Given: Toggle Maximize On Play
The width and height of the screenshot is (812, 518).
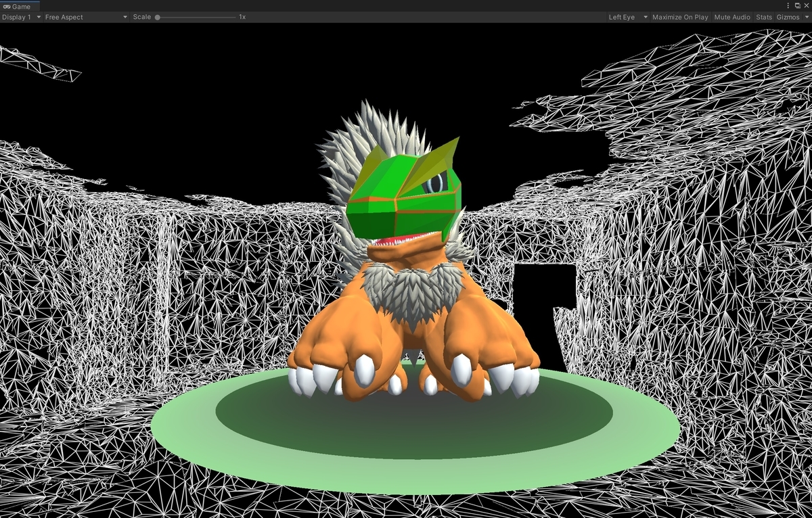Looking at the screenshot, I should [x=680, y=17].
